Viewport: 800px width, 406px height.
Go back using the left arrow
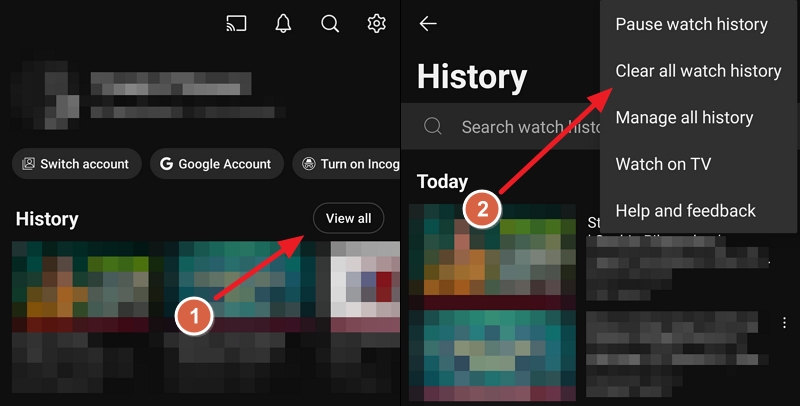click(428, 24)
